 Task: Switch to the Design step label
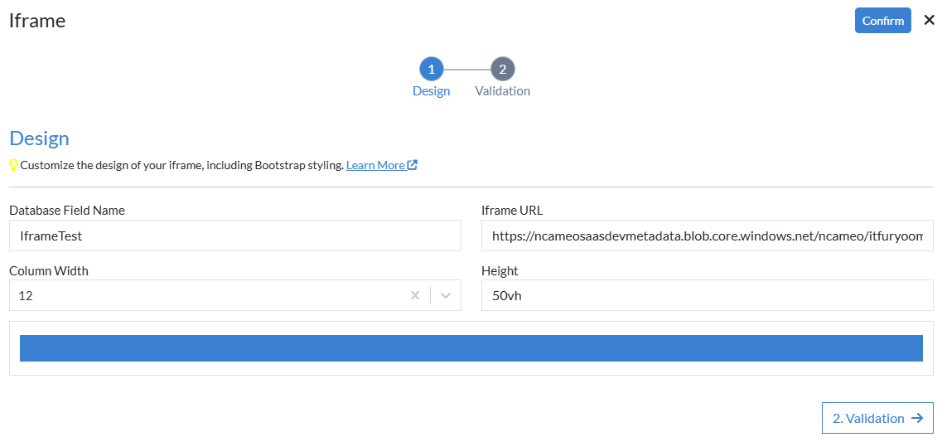click(431, 91)
